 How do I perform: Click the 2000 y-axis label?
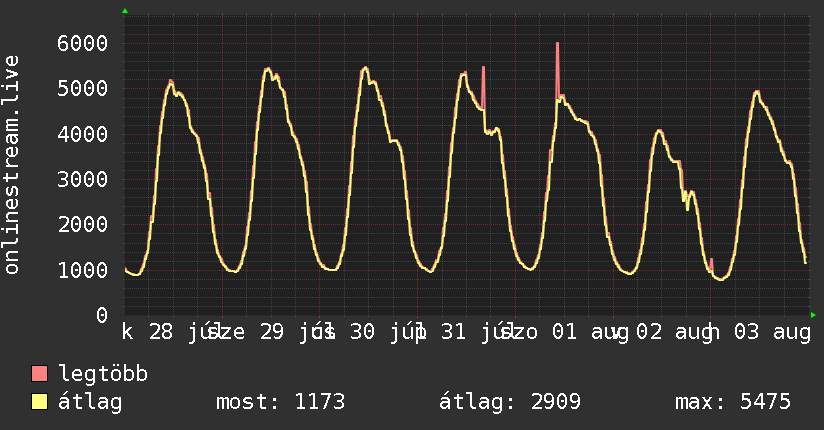click(x=83, y=224)
